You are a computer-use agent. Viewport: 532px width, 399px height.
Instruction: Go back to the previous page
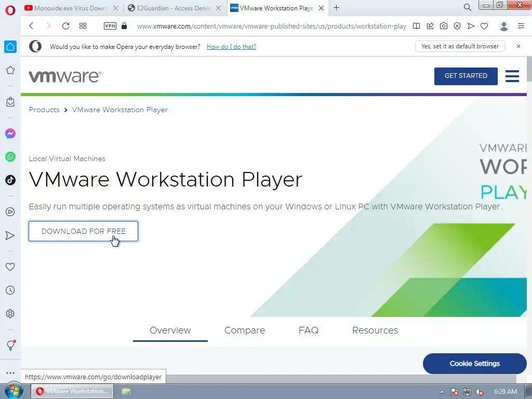(31, 26)
